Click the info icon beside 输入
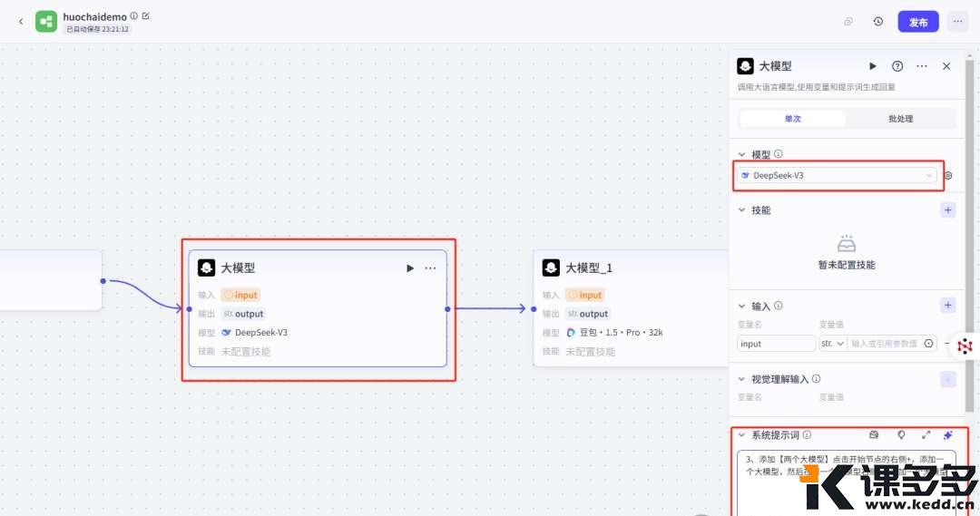The width and height of the screenshot is (980, 516). (779, 306)
